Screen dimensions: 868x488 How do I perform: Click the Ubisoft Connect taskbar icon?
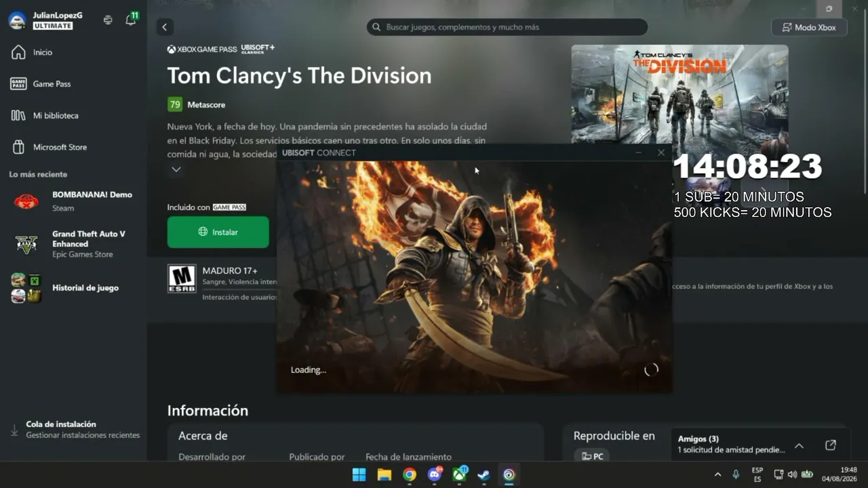pos(509,474)
